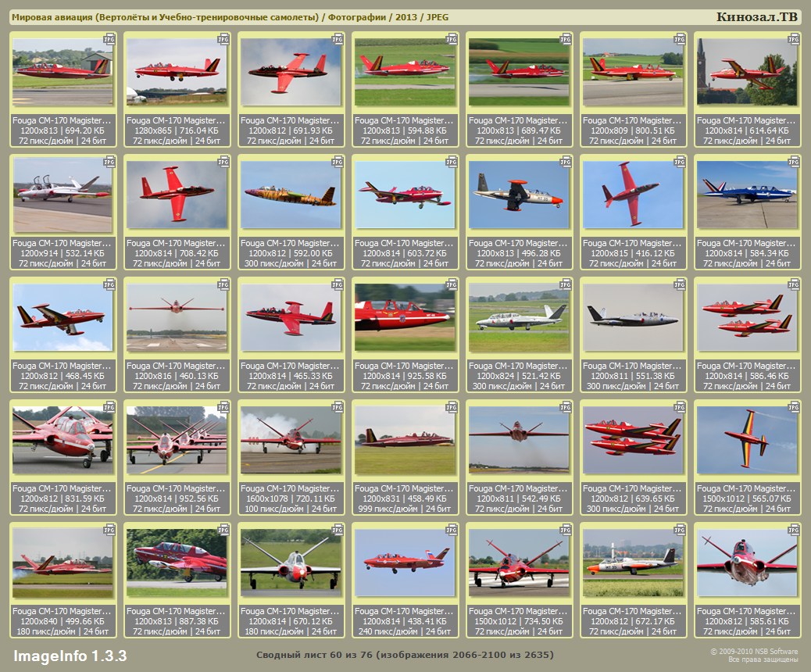This screenshot has height=672, width=811.
Task: Click the caption reading 1200x809 | 800.51 КБ
Action: point(633,130)
